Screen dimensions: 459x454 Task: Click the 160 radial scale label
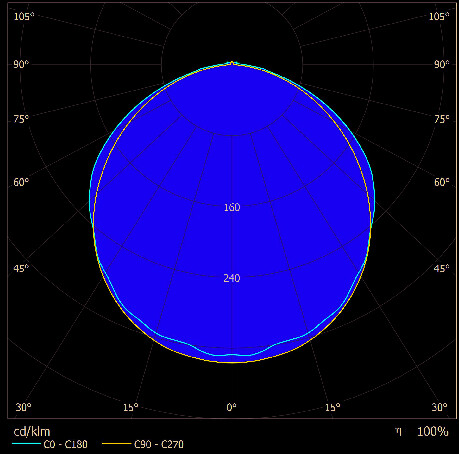coord(232,207)
